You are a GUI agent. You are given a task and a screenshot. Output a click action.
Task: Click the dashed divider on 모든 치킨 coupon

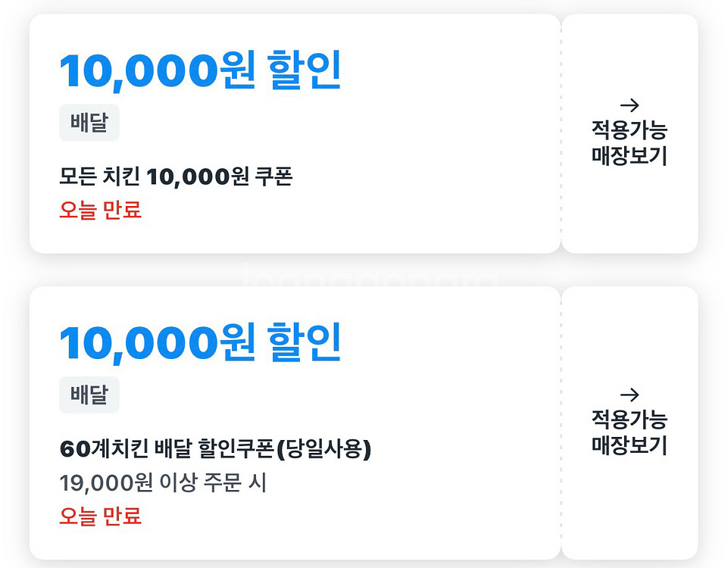click(561, 133)
